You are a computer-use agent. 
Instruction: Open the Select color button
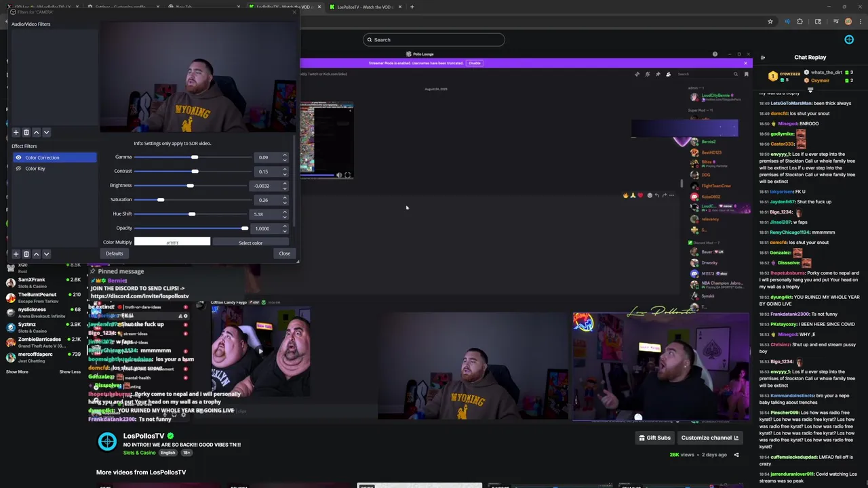[x=250, y=243]
